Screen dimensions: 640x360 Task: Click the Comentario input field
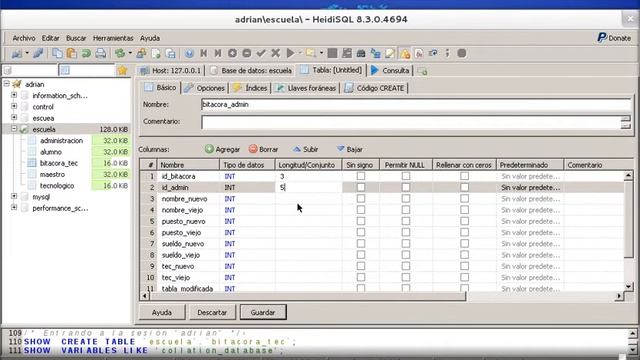[411, 122]
